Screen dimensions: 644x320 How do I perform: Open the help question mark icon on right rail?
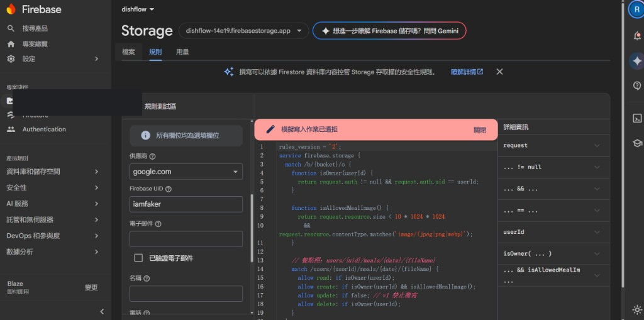coord(637,86)
